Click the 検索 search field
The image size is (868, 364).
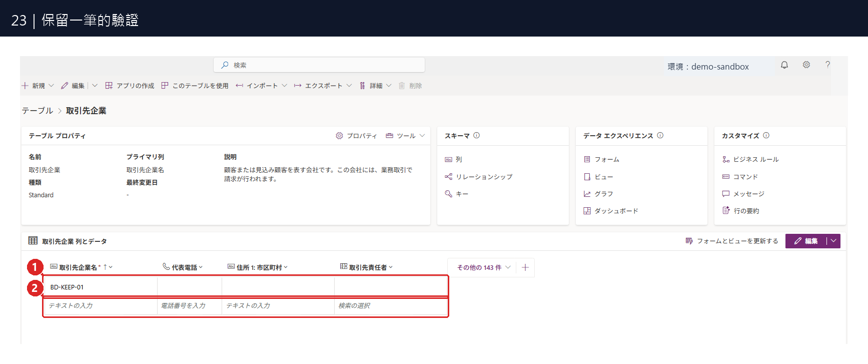click(319, 65)
